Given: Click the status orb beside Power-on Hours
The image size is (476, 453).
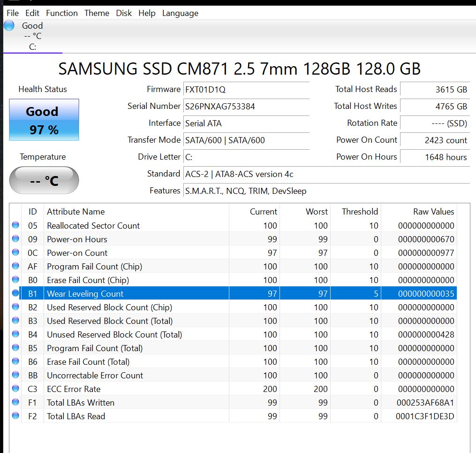Looking at the screenshot, I should click(x=15, y=239).
